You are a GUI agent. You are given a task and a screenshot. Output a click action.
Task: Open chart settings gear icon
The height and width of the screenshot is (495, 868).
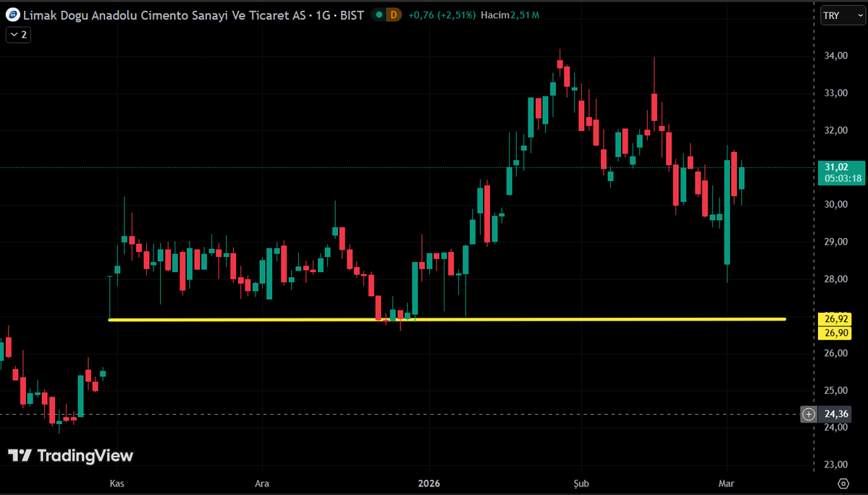point(843,483)
